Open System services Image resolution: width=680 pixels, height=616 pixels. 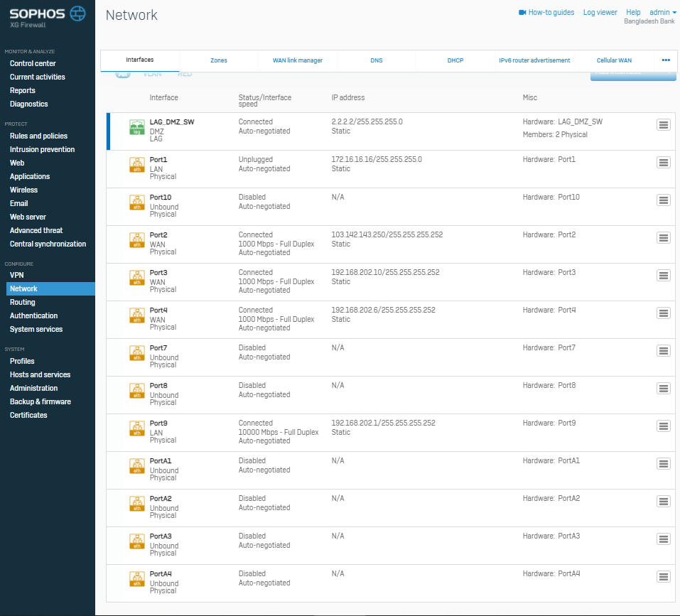click(x=36, y=329)
